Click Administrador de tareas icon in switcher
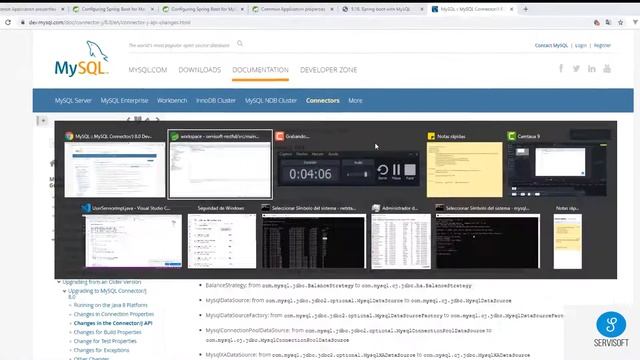This screenshot has height=360, width=640. tap(376, 208)
